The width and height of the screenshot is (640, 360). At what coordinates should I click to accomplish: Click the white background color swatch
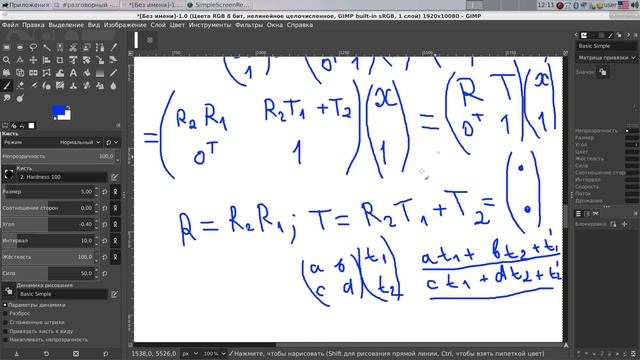(67, 116)
